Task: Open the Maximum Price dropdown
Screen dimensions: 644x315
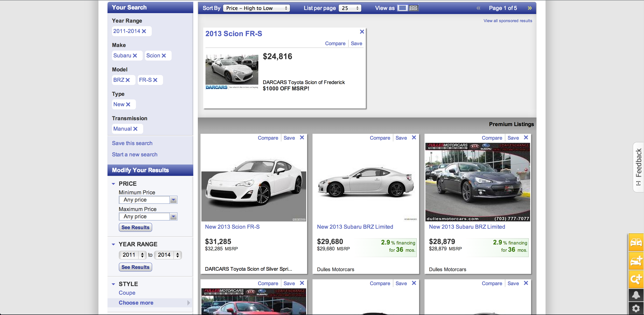Action: [148, 216]
